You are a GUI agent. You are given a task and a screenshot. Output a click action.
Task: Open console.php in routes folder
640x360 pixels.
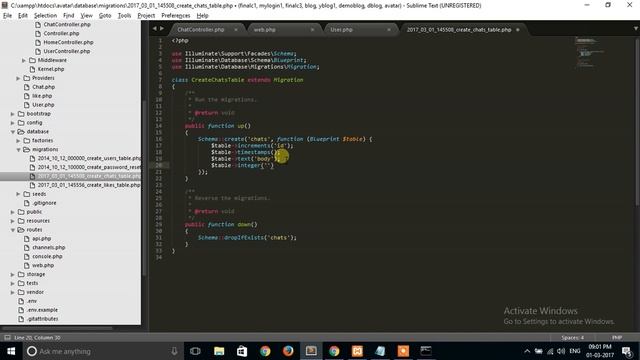[x=47, y=256]
